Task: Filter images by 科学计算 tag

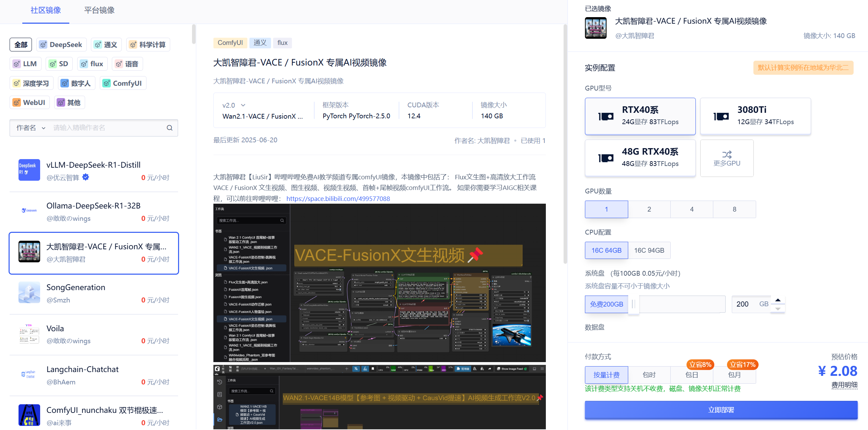Action: pyautogui.click(x=148, y=45)
